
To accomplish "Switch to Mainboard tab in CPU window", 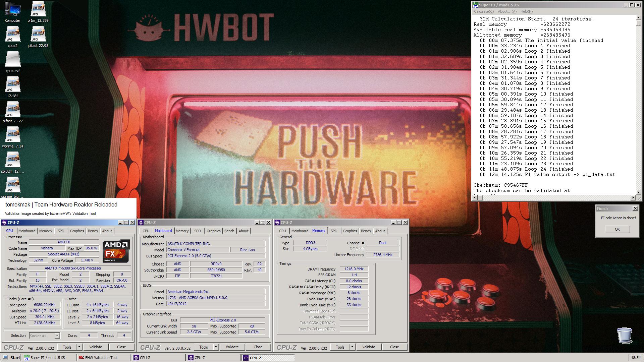I will (27, 231).
